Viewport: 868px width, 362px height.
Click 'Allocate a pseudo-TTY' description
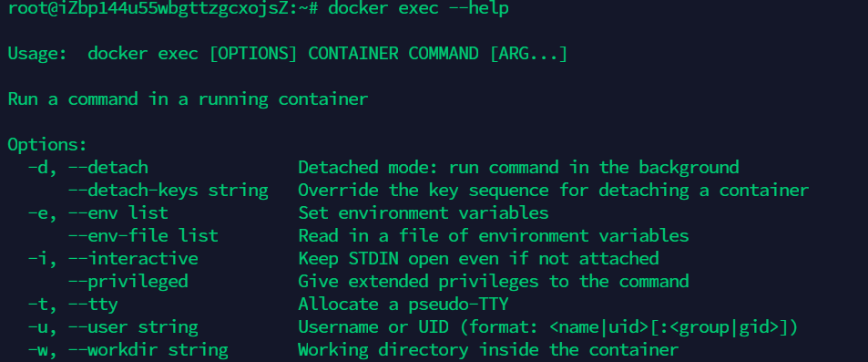coord(403,305)
